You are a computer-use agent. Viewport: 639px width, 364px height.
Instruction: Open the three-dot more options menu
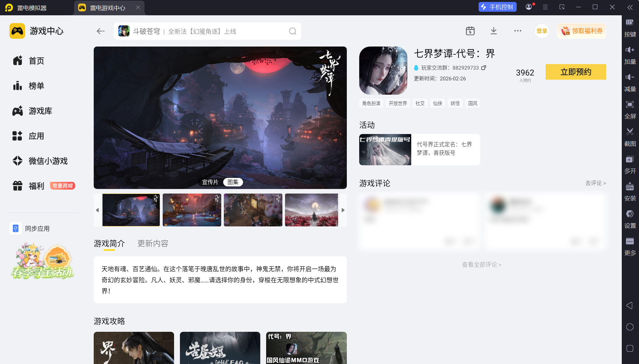pyautogui.click(x=518, y=31)
